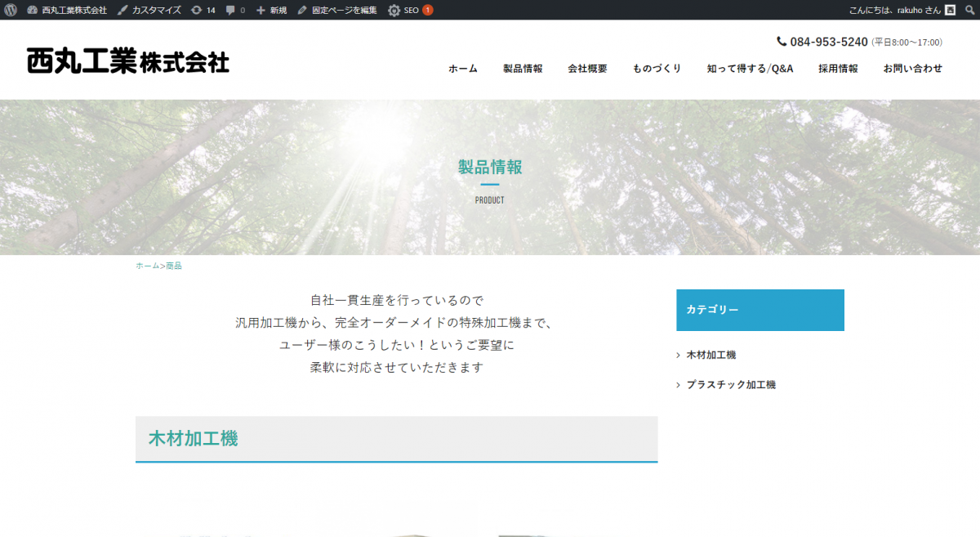The image size is (980, 537).
Task: Click the 西丸工業株式会社 header logo
Action: (128, 61)
